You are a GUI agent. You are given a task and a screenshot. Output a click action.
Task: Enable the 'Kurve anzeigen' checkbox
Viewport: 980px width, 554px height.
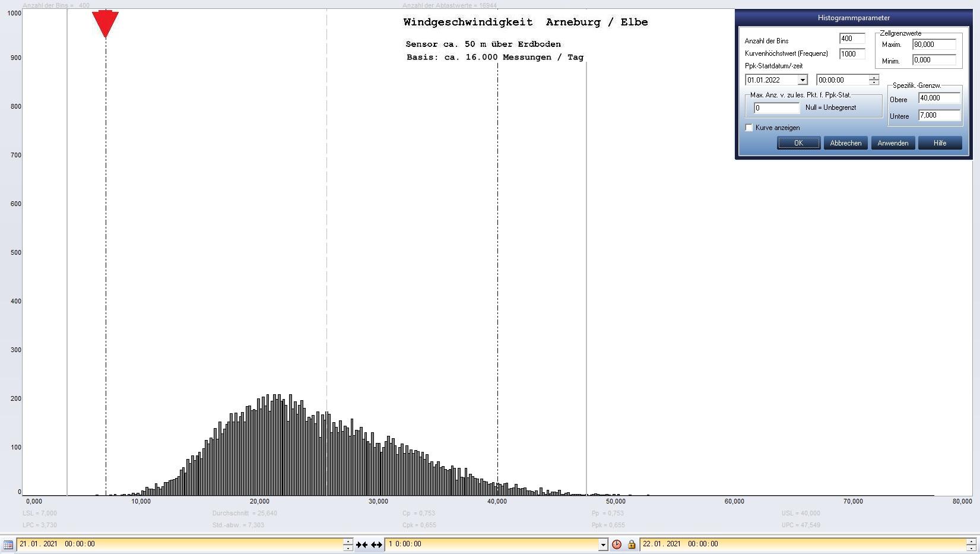[749, 128]
